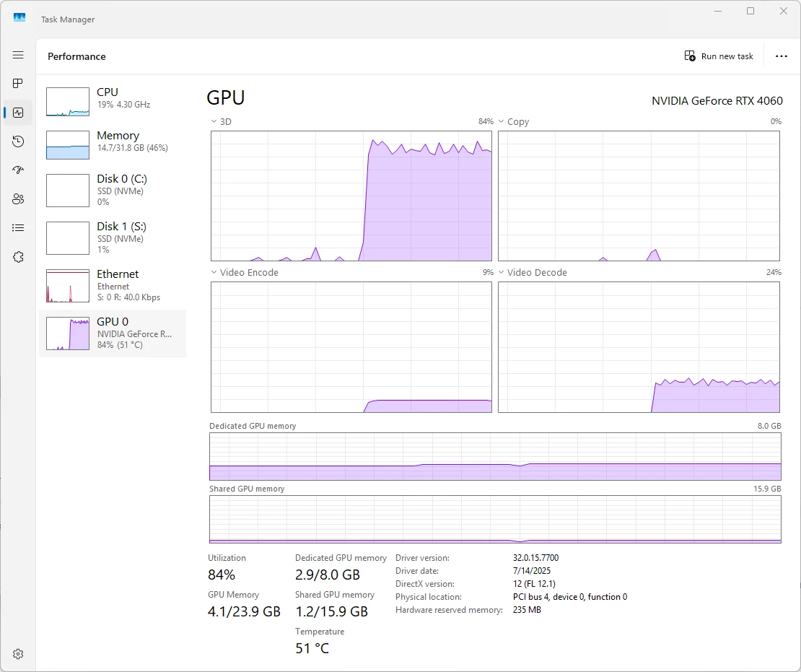Close the Task Manager window
Screen dimensions: 801x672
(x=784, y=11)
